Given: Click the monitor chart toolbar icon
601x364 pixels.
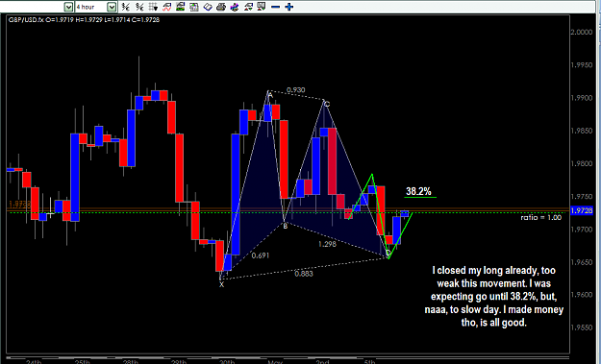Looking at the screenshot, I should coord(262,7).
